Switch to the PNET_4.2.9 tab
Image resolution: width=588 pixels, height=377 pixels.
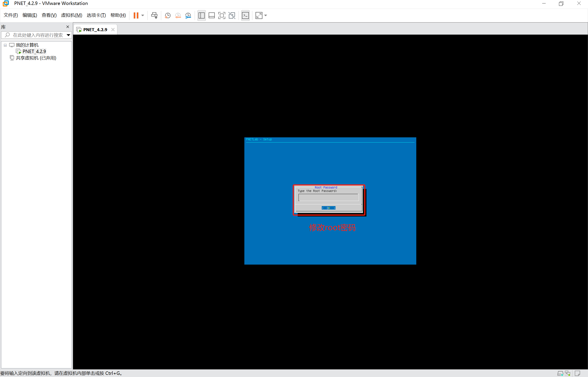click(x=95, y=30)
